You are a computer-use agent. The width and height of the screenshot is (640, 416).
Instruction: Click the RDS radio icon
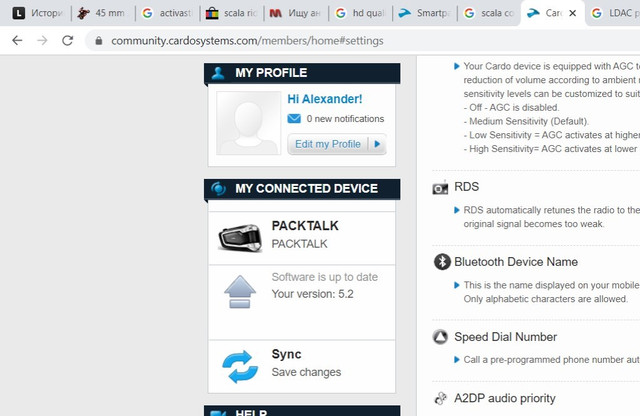(440, 188)
